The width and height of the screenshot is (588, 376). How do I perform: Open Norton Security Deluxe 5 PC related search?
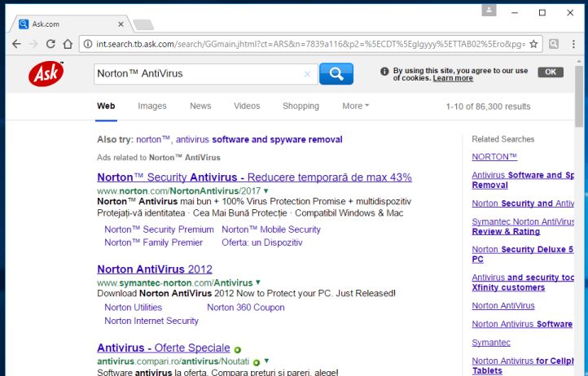pyautogui.click(x=522, y=254)
